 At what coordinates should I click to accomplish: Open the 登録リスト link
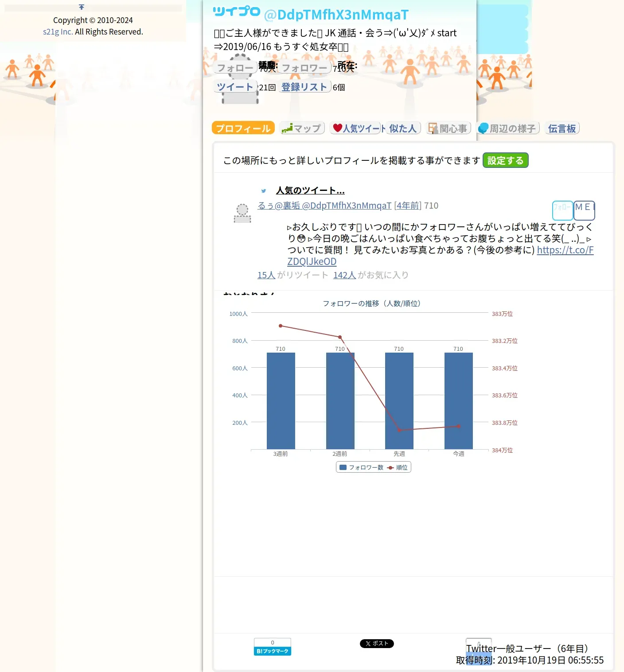click(304, 87)
